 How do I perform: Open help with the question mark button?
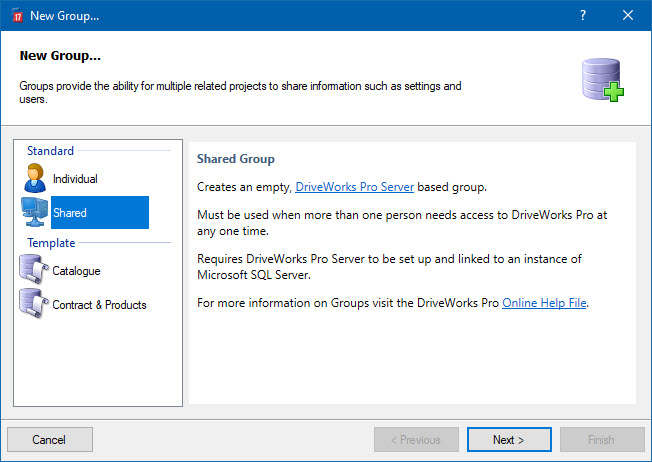click(583, 15)
